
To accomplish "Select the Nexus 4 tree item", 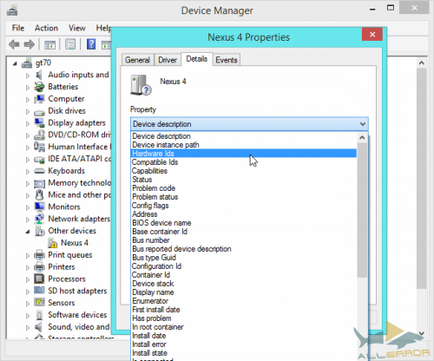I will (x=74, y=243).
